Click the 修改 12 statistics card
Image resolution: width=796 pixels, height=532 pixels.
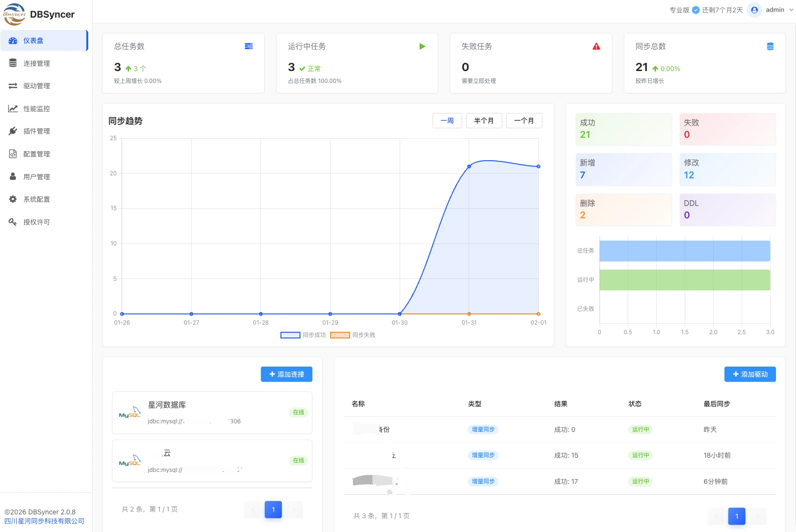pyautogui.click(x=728, y=170)
